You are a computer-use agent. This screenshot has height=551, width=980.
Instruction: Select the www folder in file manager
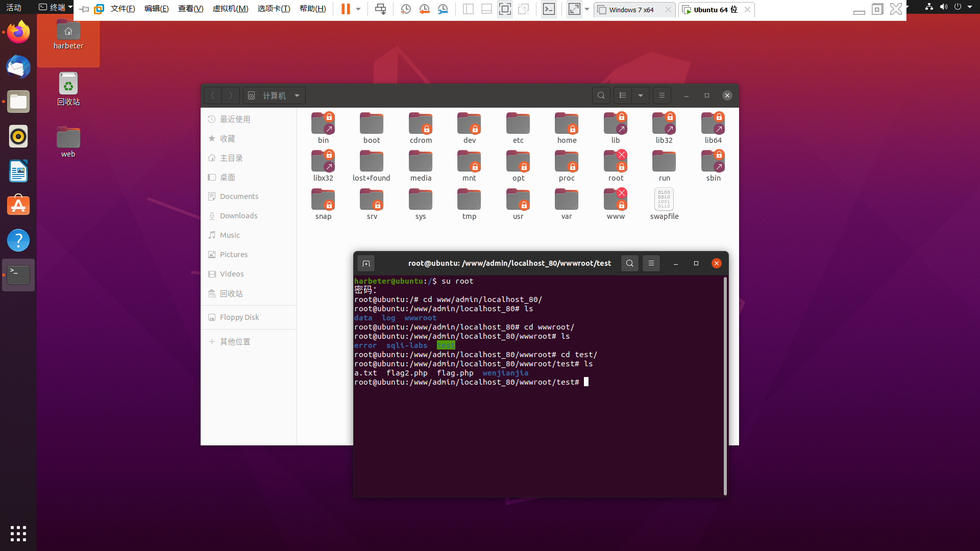pos(616,204)
